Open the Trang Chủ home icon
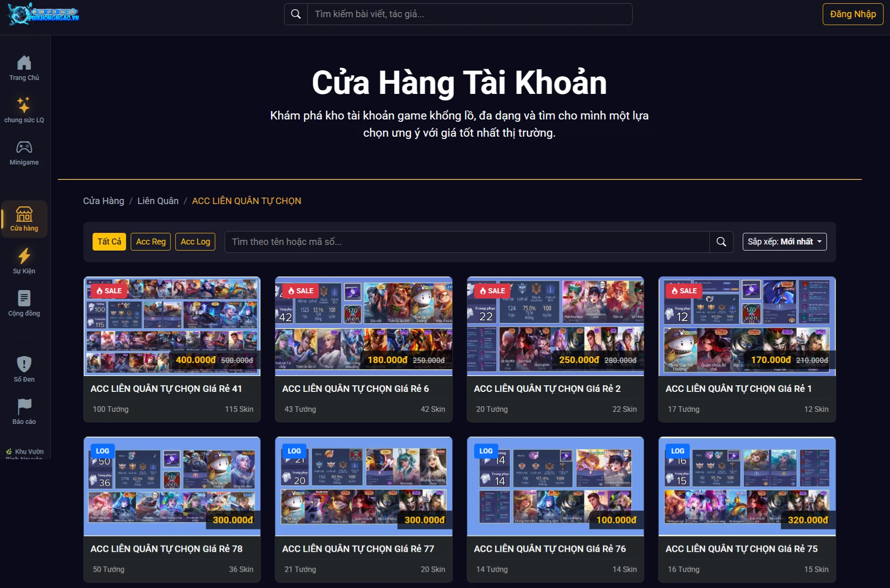The height and width of the screenshot is (588, 890). pyautogui.click(x=24, y=63)
